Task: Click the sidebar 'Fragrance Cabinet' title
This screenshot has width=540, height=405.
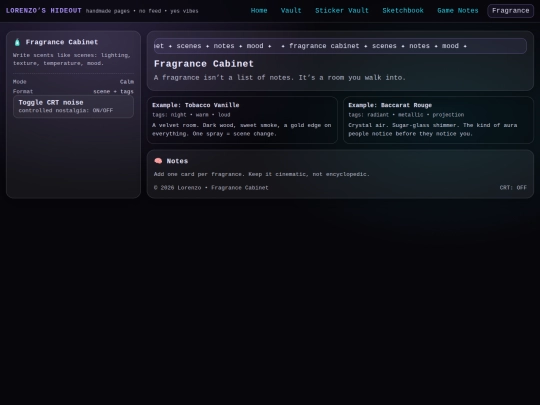Action: pyautogui.click(x=62, y=42)
